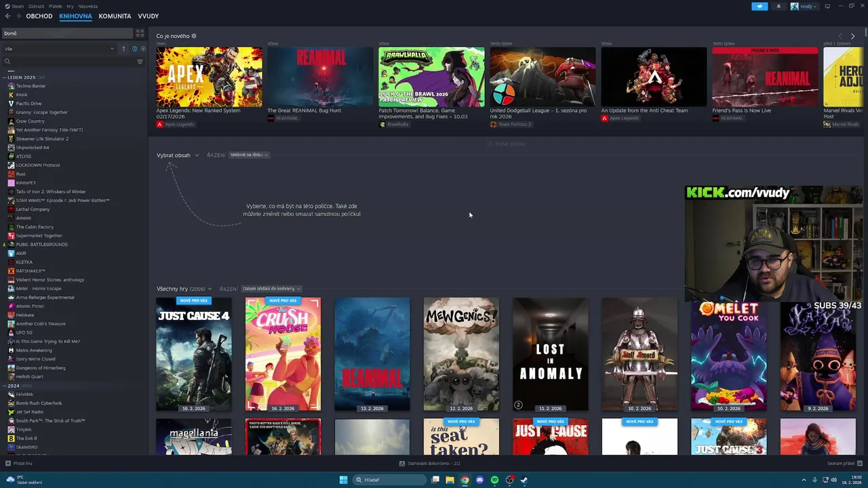Open Spotify from the taskbar
Viewport: 868px width, 488px height.
[494, 480]
